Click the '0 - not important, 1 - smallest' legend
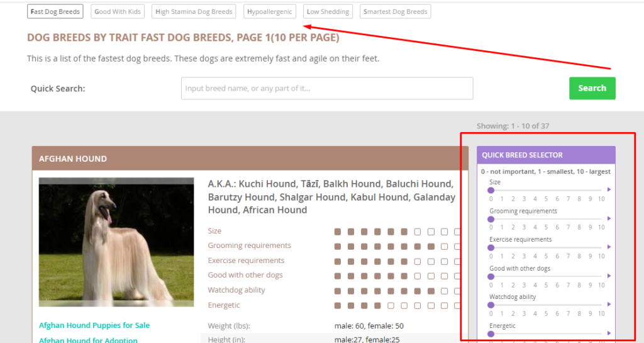Screen dimensions: 644x343 546,172
